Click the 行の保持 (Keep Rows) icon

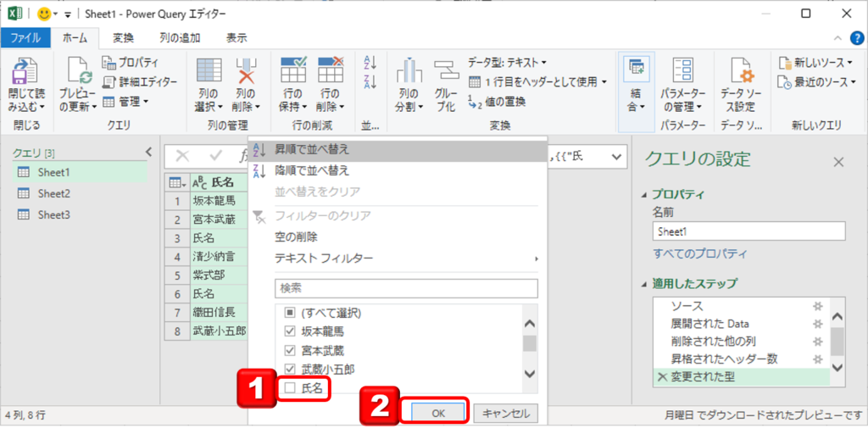point(293,70)
